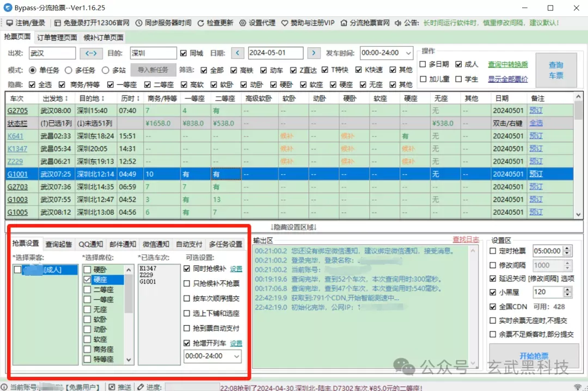
Task: Click the 目的 station input field
Action: tap(153, 53)
